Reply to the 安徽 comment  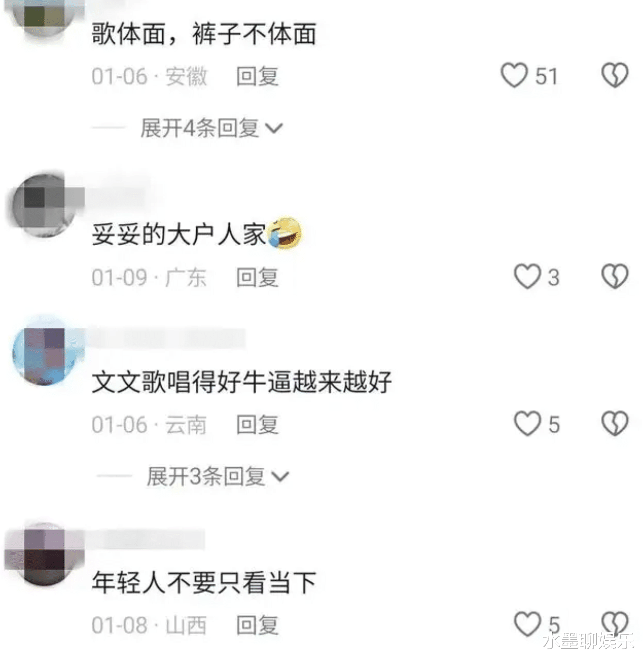tap(257, 76)
